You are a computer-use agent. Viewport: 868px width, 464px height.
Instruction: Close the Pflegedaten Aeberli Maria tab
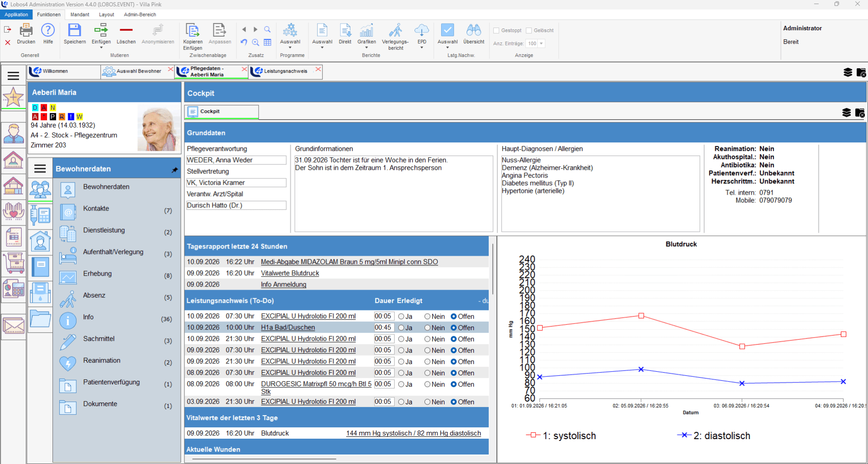[244, 69]
